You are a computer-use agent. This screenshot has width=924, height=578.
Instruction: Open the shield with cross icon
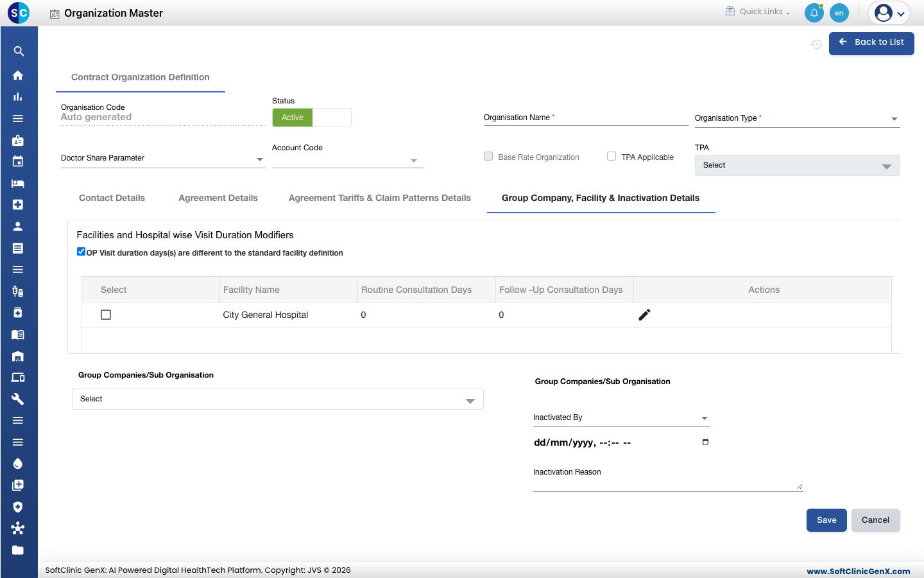tap(18, 507)
